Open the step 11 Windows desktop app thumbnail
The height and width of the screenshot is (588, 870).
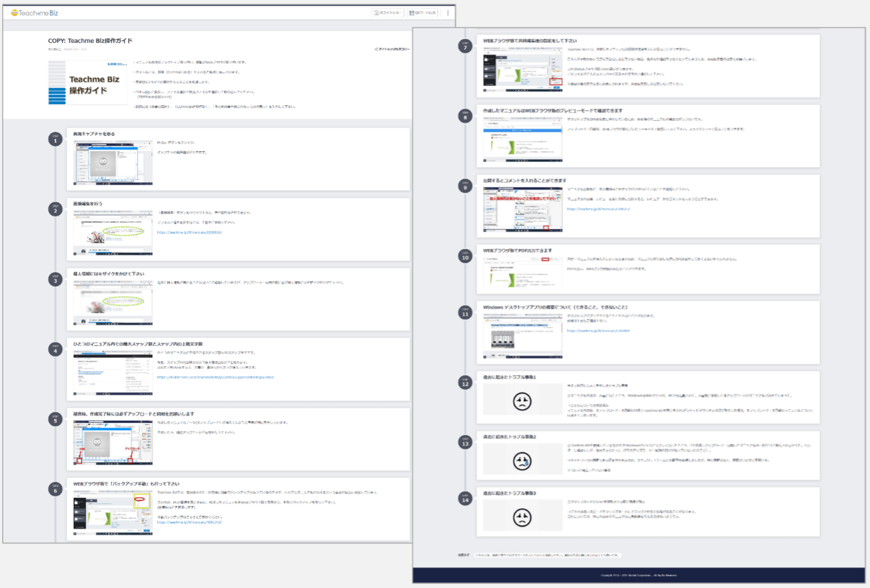pyautogui.click(x=523, y=336)
